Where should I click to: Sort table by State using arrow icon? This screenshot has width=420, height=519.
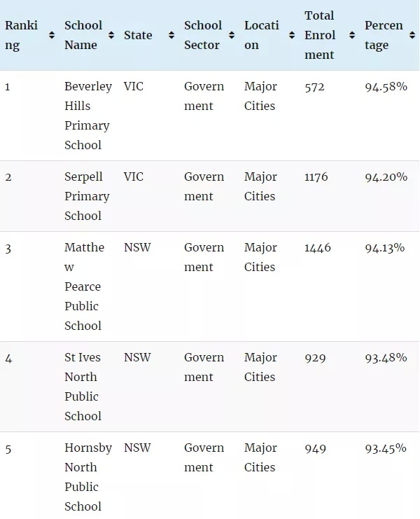tap(171, 35)
